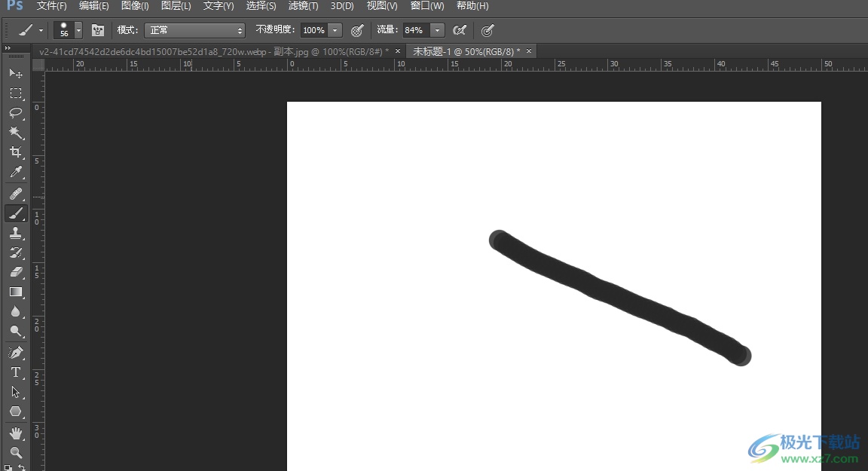Select the Zoom tool
This screenshot has width=868, height=471.
click(16, 452)
